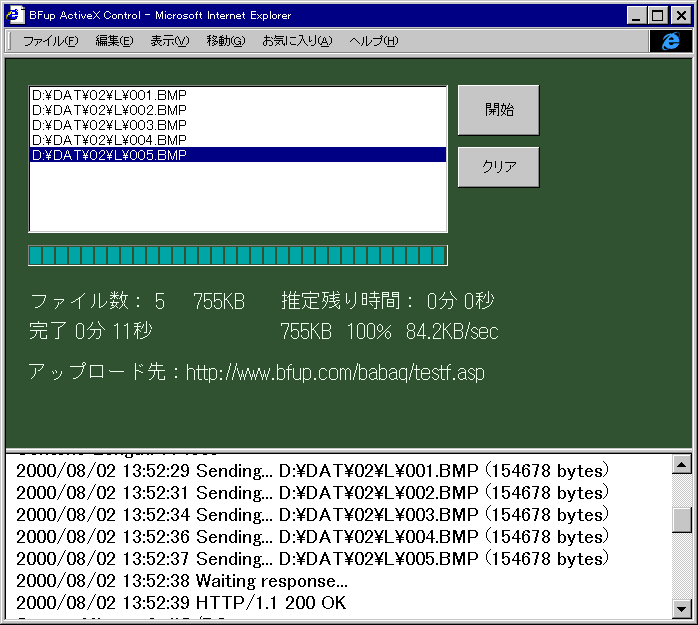
Task: Click log line 13:52:31 Sending 002.BMP
Action: [x=312, y=493]
